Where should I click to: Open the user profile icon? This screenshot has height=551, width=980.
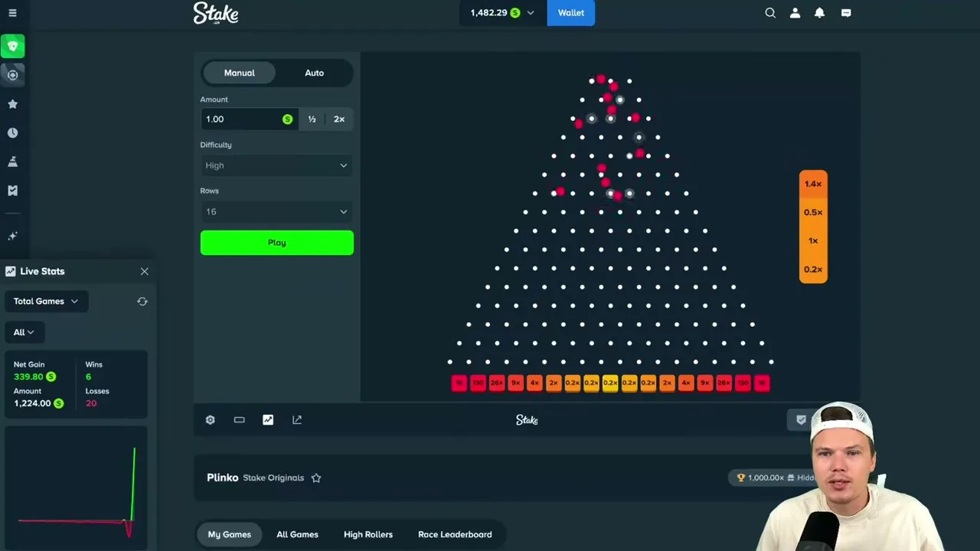pos(795,13)
